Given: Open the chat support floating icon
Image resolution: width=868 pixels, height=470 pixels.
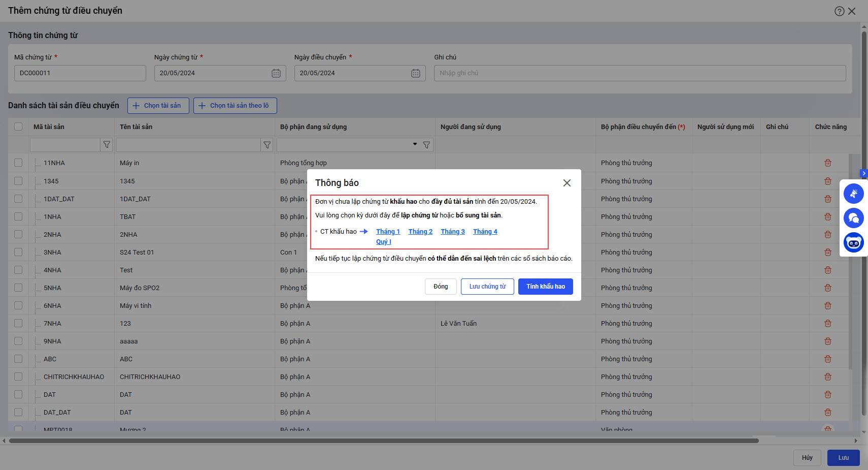Looking at the screenshot, I should pyautogui.click(x=853, y=218).
